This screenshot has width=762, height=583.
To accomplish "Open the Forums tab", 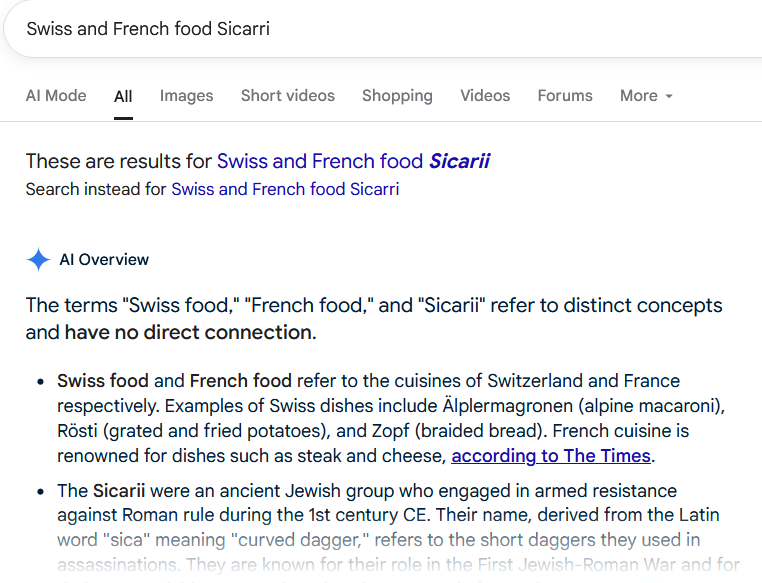I will tap(565, 96).
